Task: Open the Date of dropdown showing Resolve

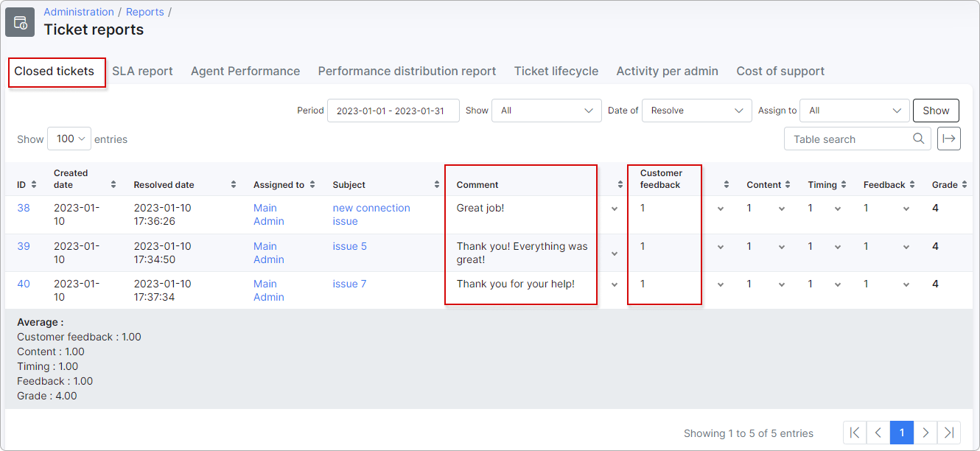Action: (696, 110)
